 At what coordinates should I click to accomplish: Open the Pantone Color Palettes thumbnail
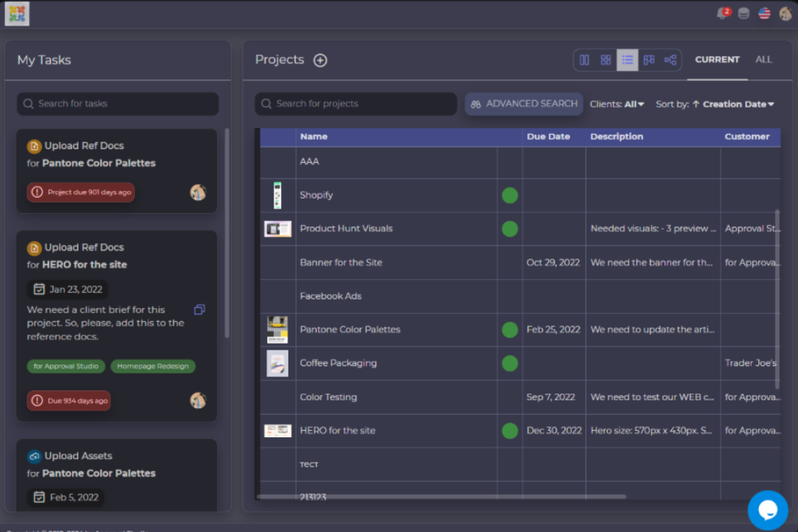(278, 330)
